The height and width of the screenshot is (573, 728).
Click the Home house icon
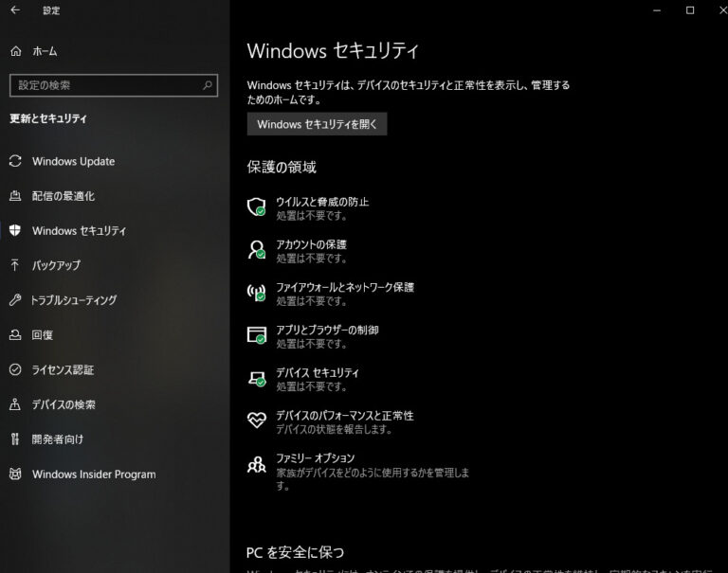tap(16, 51)
